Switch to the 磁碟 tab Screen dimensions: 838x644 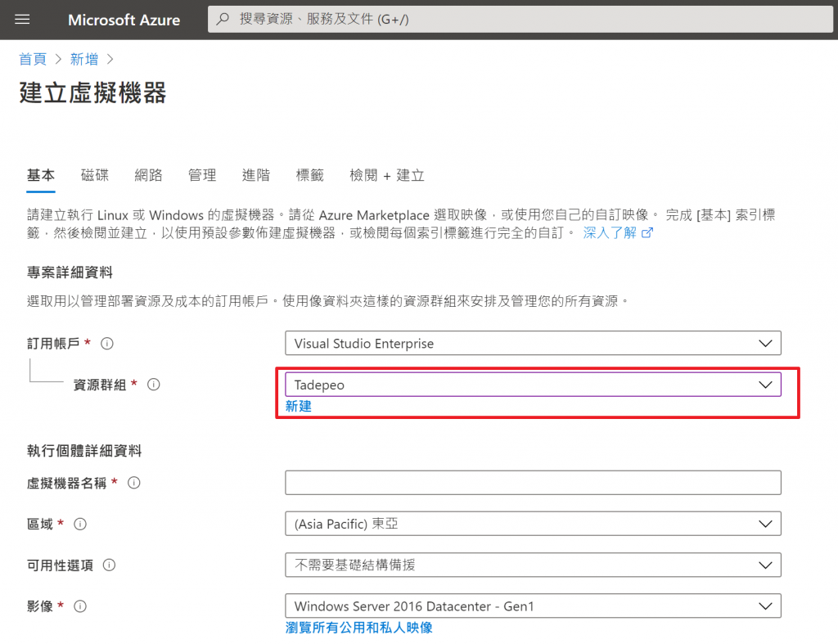[x=95, y=175]
